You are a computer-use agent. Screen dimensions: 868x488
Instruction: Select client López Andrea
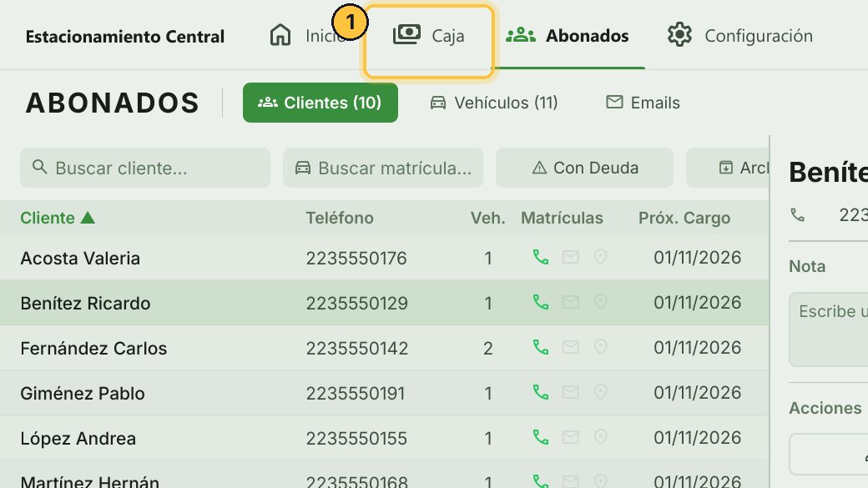point(78,439)
